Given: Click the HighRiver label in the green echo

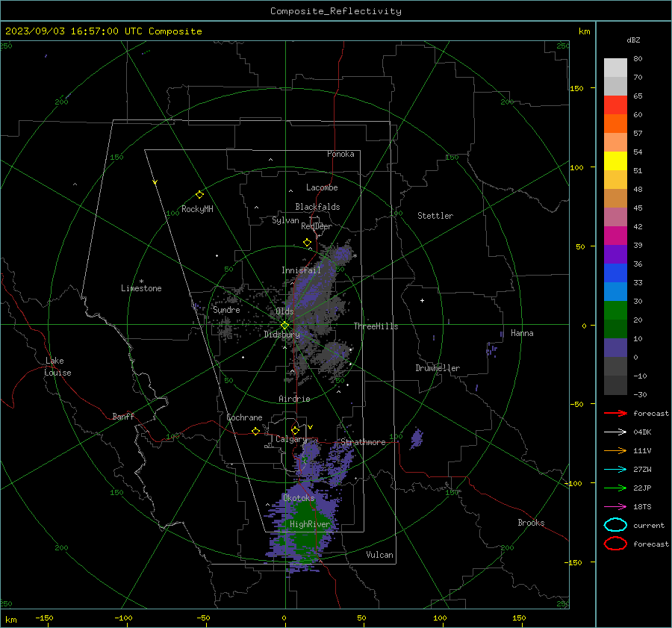Looking at the screenshot, I should (x=310, y=524).
